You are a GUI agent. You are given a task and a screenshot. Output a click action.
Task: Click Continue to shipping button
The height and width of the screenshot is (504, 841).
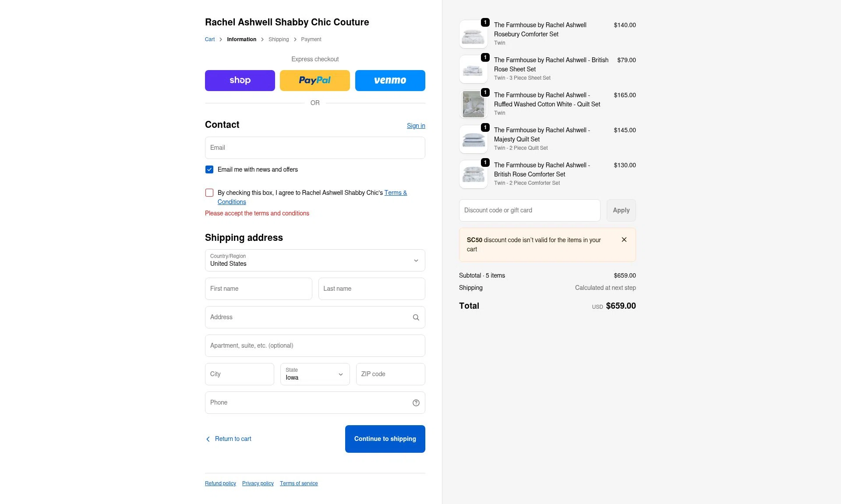point(385,439)
